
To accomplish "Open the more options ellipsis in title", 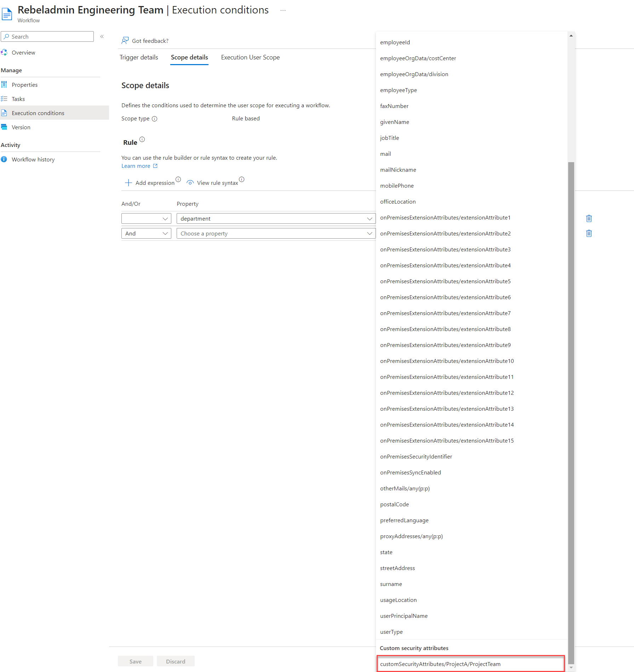I will click(283, 10).
